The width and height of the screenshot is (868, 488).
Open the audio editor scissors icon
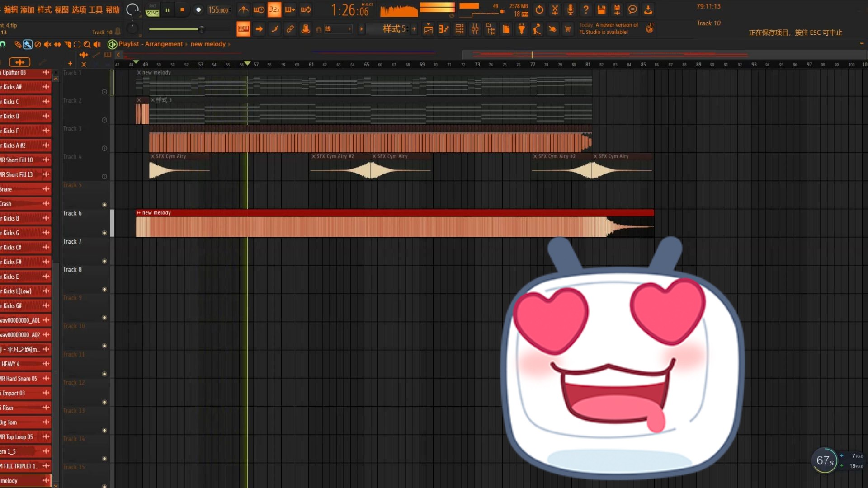tap(555, 9)
